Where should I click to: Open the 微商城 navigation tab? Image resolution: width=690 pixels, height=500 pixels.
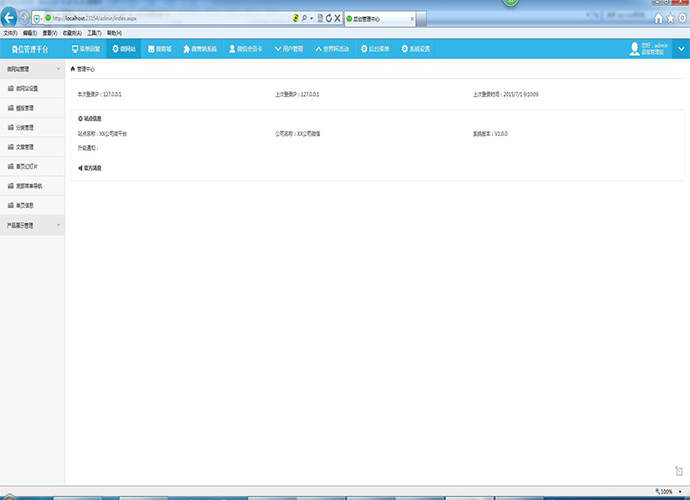click(159, 48)
